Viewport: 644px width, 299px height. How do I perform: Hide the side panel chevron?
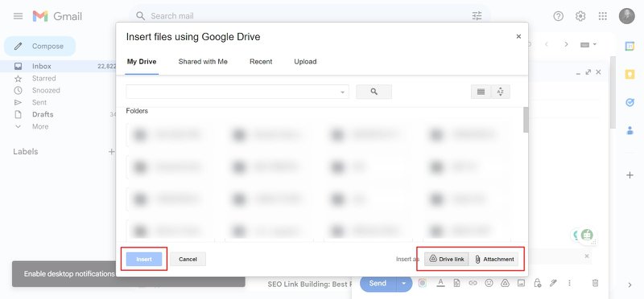pos(630,285)
